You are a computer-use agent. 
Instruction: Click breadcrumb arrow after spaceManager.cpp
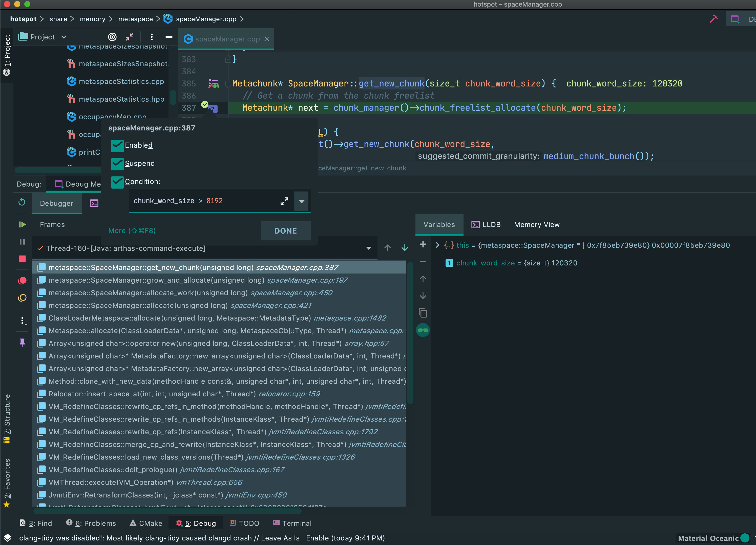click(x=242, y=19)
